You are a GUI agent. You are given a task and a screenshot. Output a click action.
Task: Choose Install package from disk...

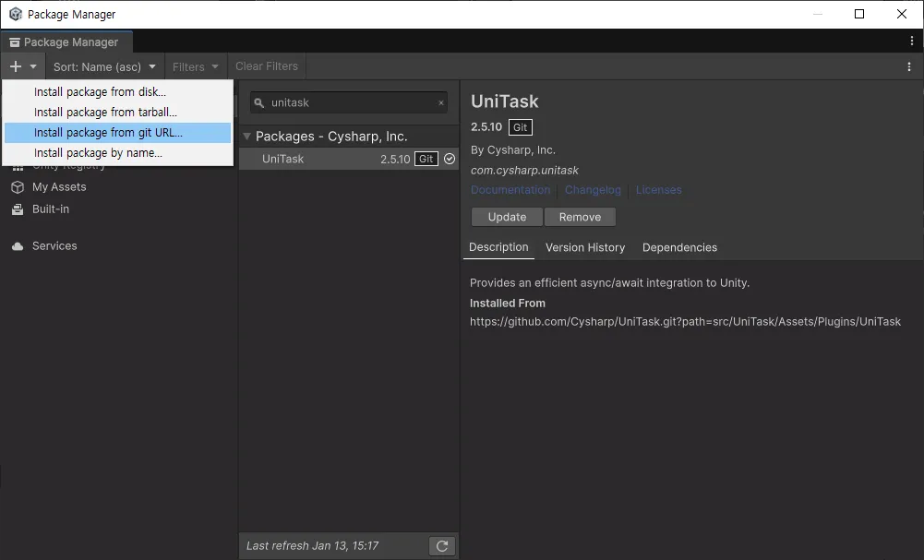118,92
